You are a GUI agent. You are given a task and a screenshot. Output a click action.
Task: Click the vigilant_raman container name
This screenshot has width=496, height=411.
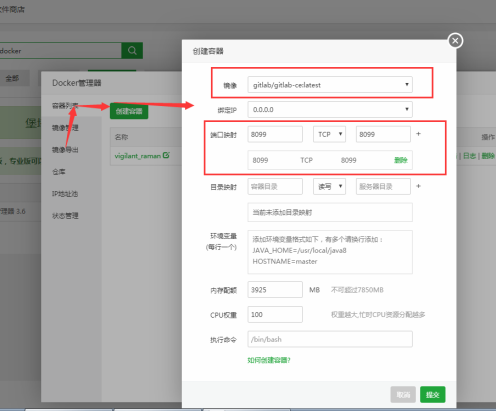click(138, 156)
